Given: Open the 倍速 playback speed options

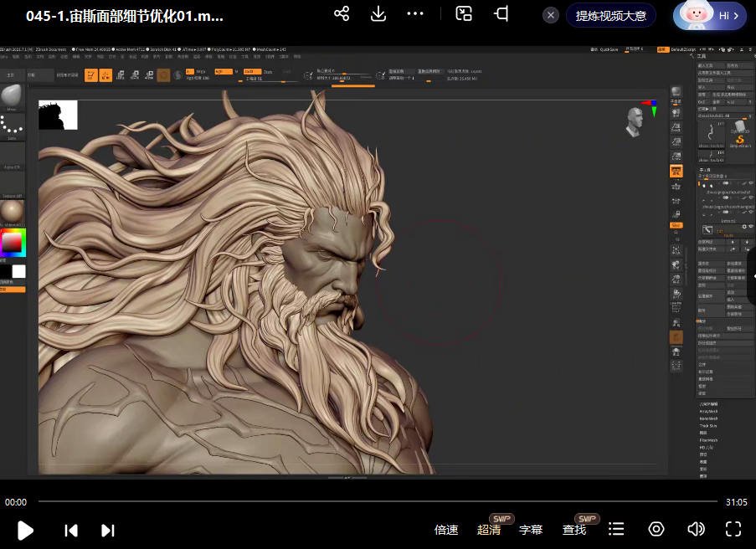Looking at the screenshot, I should [x=446, y=530].
